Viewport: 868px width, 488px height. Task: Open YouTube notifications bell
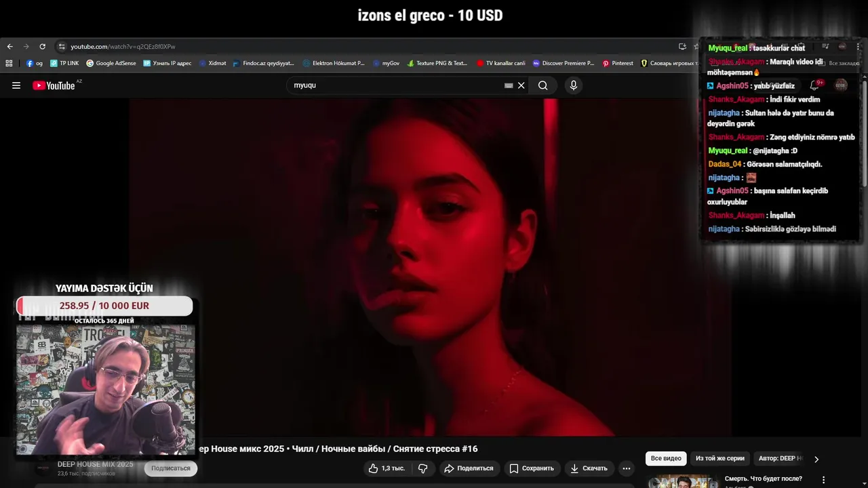[815, 85]
